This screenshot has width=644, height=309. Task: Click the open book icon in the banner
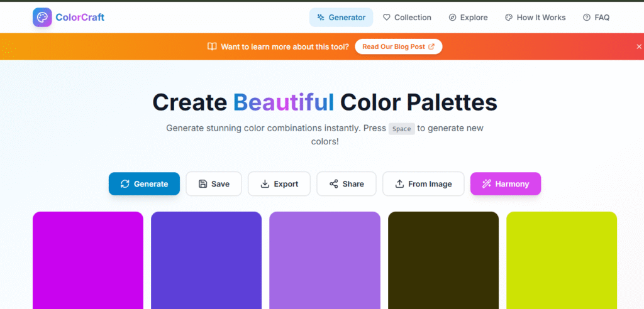tap(212, 46)
